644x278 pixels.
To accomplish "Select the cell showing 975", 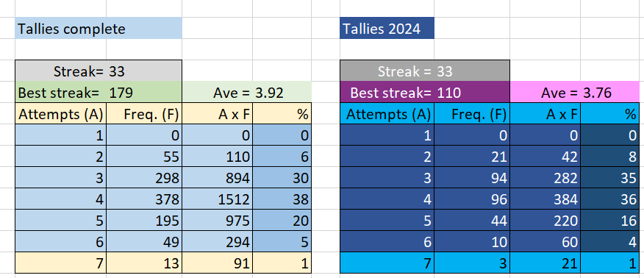I will pos(218,221).
